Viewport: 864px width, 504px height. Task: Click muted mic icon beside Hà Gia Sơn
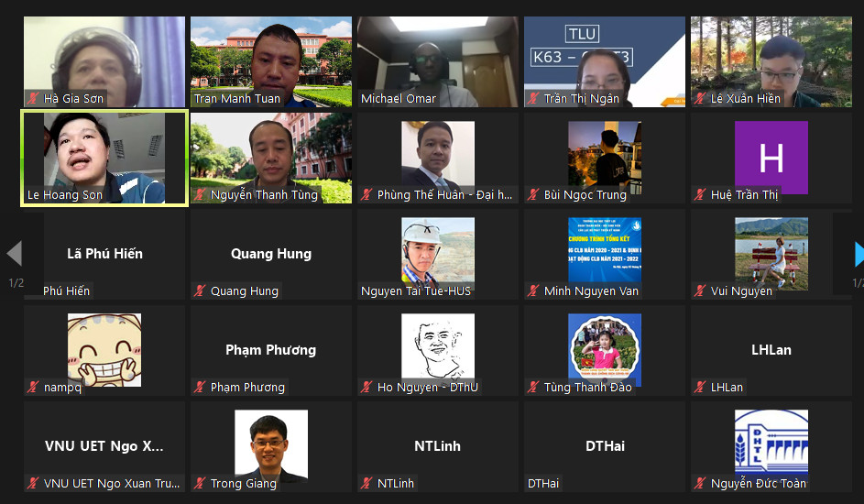(33, 99)
